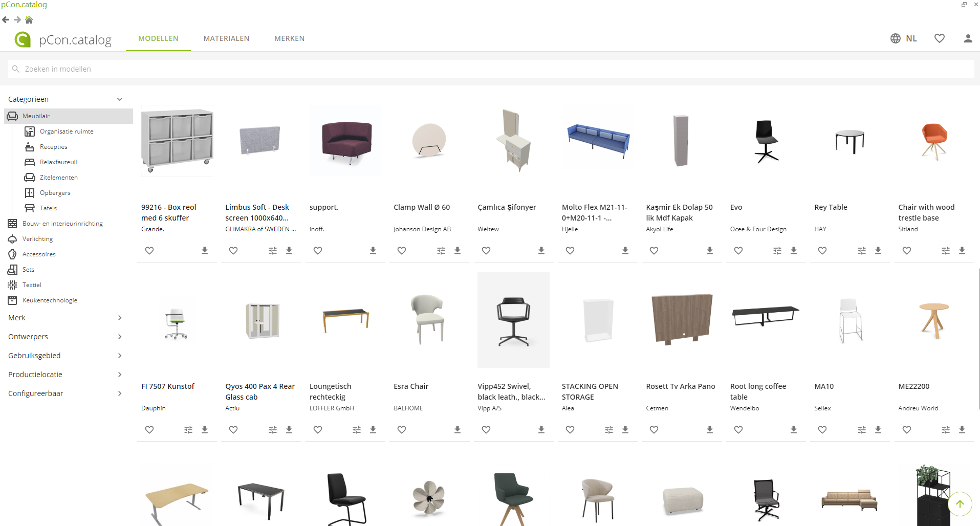Configure the FI 7507 Kunstof chair
The height and width of the screenshot is (526, 980).
(188, 430)
